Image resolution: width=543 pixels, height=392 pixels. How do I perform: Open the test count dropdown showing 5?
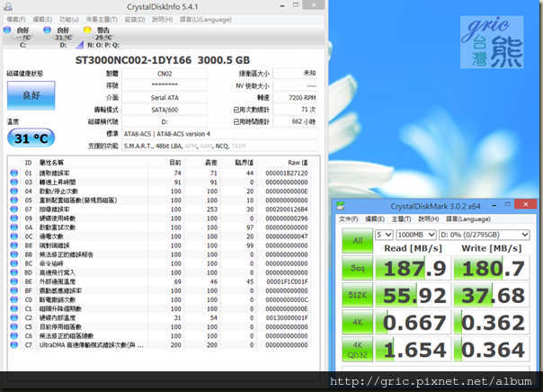tap(384, 235)
